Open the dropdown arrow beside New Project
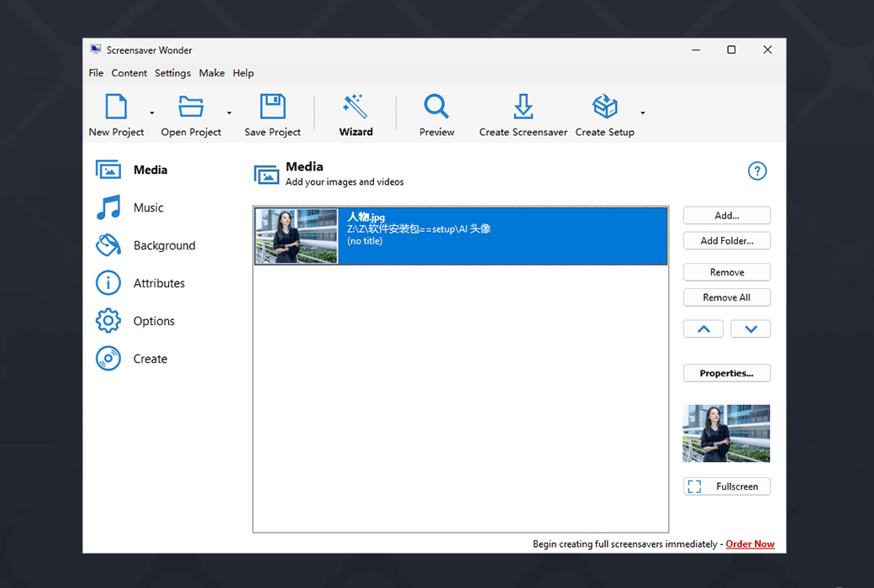Screen dimensions: 874x588 click(151, 113)
